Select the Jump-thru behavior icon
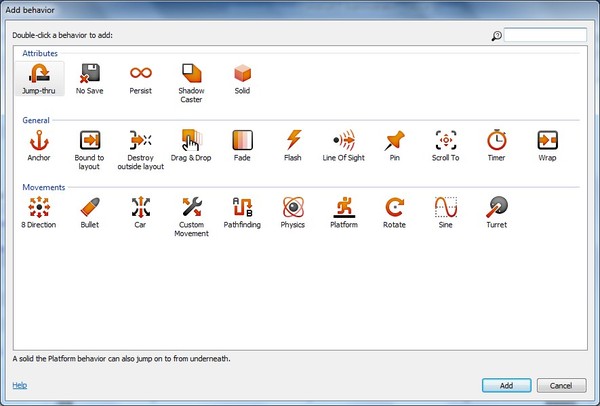Viewport: 600px width, 406px height. (40, 74)
